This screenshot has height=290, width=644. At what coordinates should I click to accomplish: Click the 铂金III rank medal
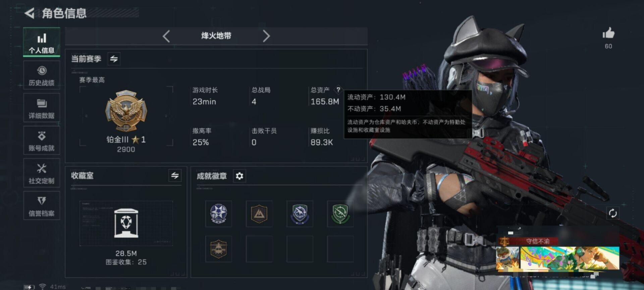coord(126,110)
